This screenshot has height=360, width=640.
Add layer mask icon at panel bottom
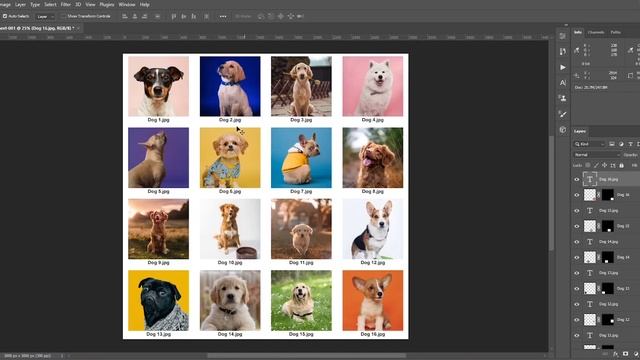pos(626,354)
